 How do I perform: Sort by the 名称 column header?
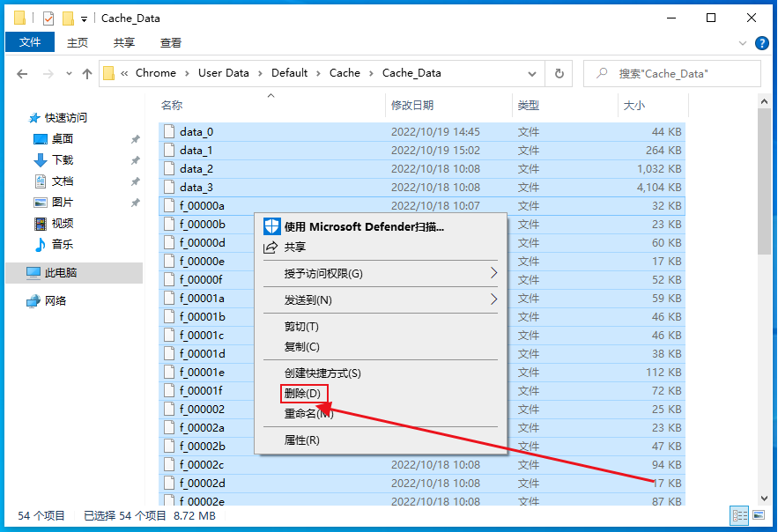pyautogui.click(x=271, y=105)
